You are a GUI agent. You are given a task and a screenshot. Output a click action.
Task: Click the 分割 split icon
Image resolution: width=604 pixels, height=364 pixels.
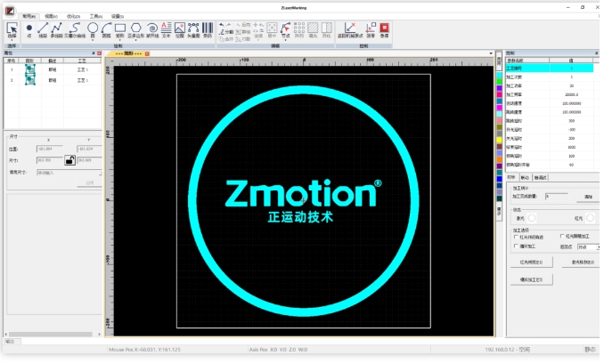pyautogui.click(x=226, y=32)
